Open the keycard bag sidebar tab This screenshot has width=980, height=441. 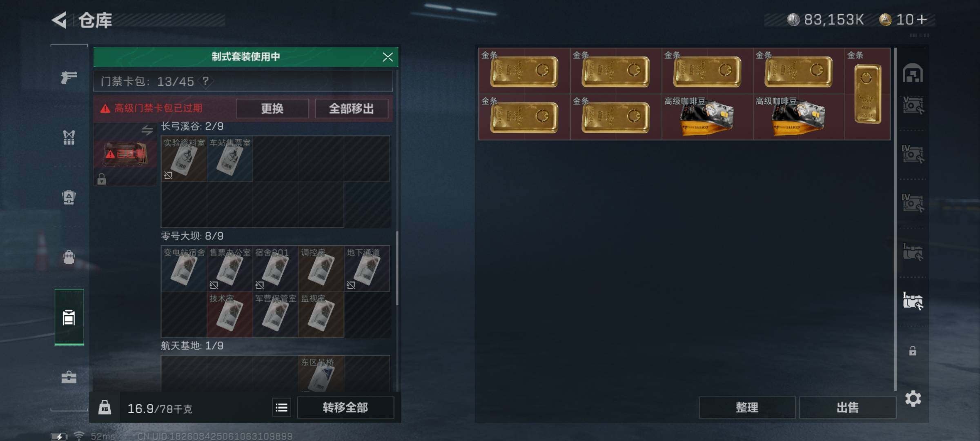[x=69, y=317]
